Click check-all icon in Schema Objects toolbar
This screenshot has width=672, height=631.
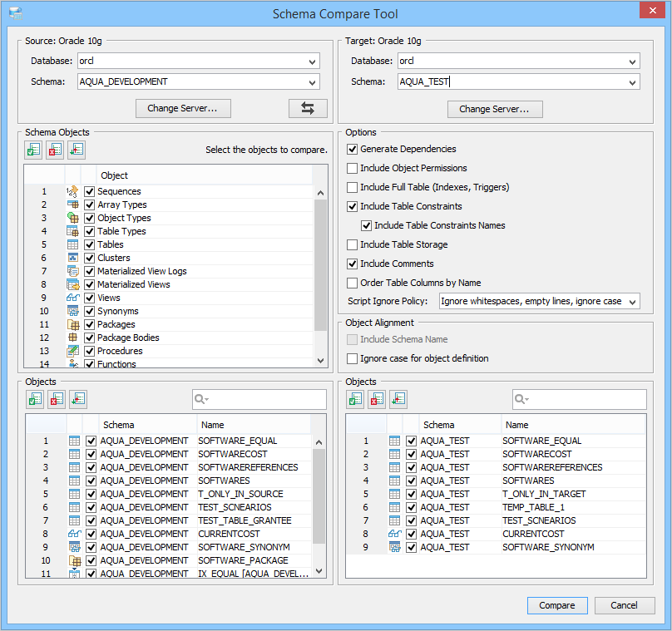(x=33, y=150)
